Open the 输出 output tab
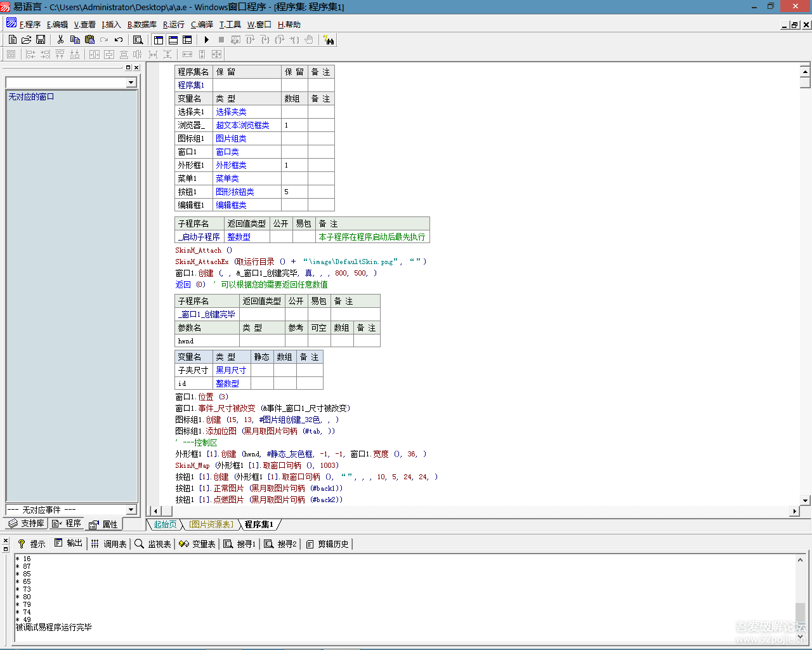This screenshot has height=650, width=812. click(x=69, y=543)
